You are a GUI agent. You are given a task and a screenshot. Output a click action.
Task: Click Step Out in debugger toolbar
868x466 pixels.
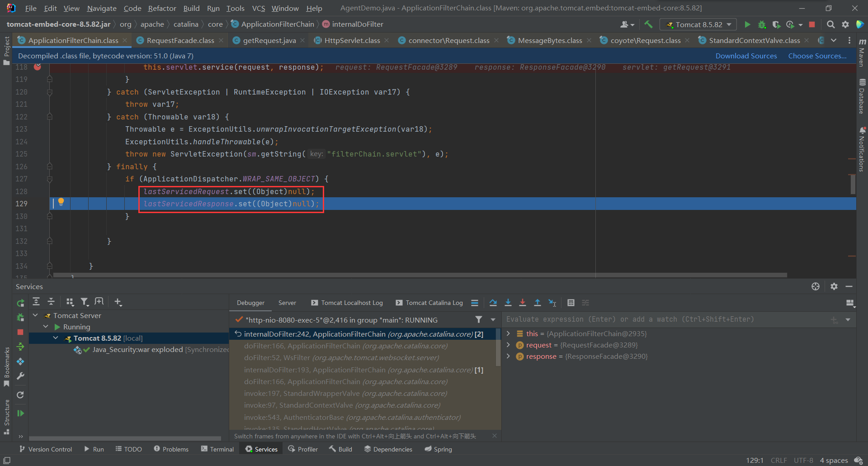538,303
